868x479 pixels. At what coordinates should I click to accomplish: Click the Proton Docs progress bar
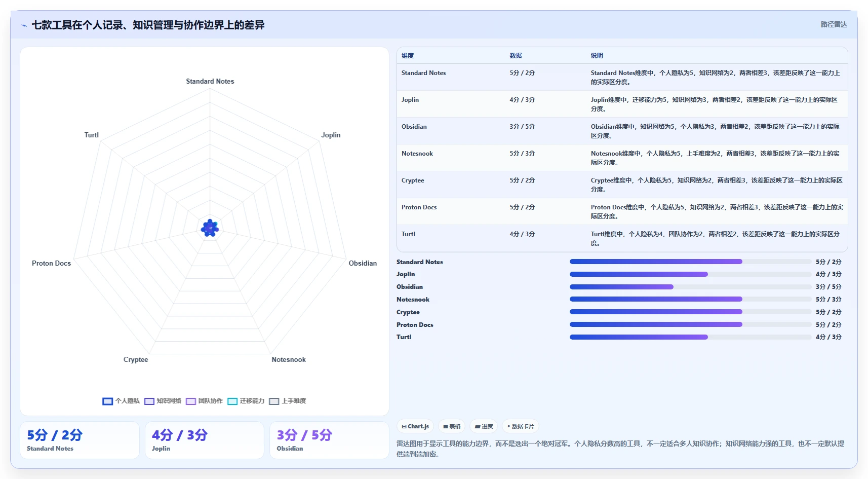click(x=690, y=324)
